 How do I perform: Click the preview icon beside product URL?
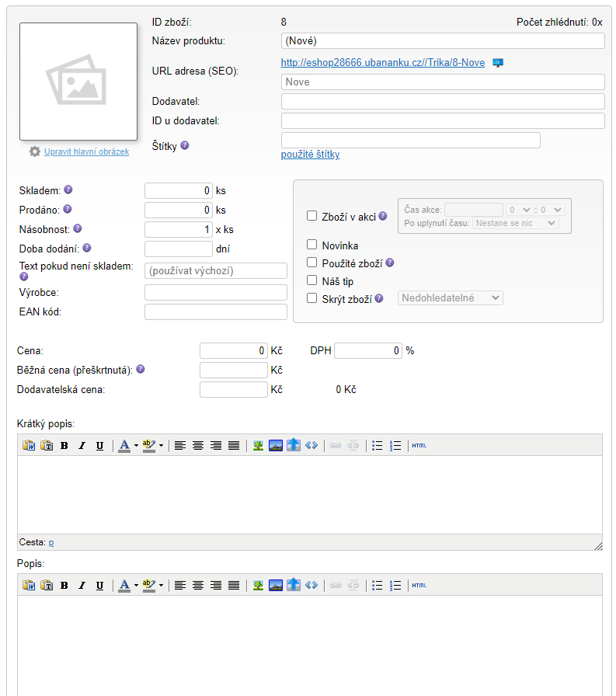click(x=498, y=63)
